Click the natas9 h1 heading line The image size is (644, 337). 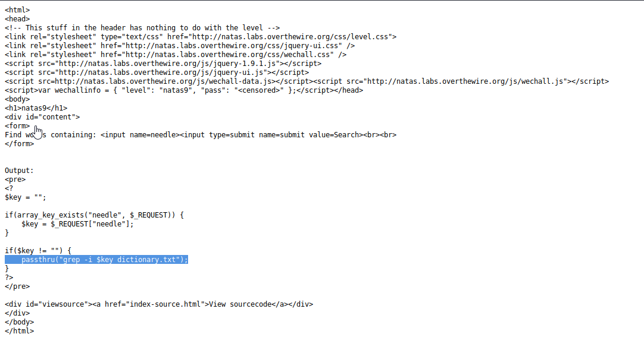pos(36,108)
